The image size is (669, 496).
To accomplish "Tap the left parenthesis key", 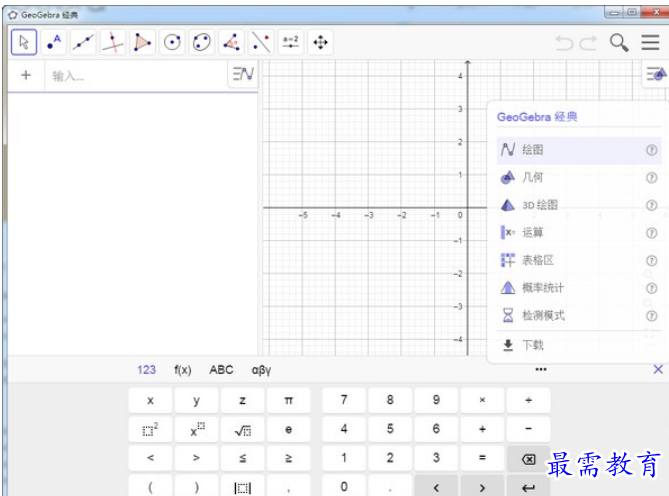I will point(150,487).
